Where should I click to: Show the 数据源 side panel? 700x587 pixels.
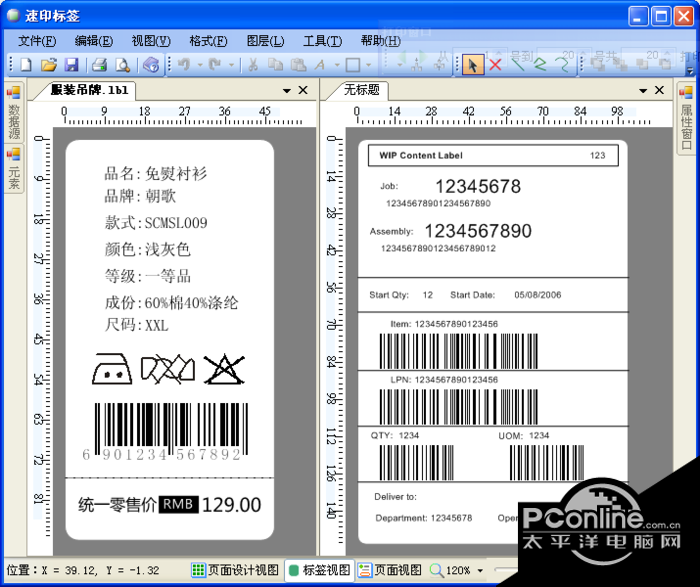pyautogui.click(x=14, y=112)
